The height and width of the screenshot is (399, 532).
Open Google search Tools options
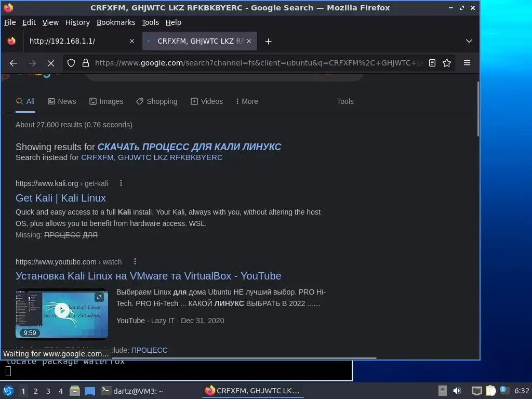(x=345, y=101)
